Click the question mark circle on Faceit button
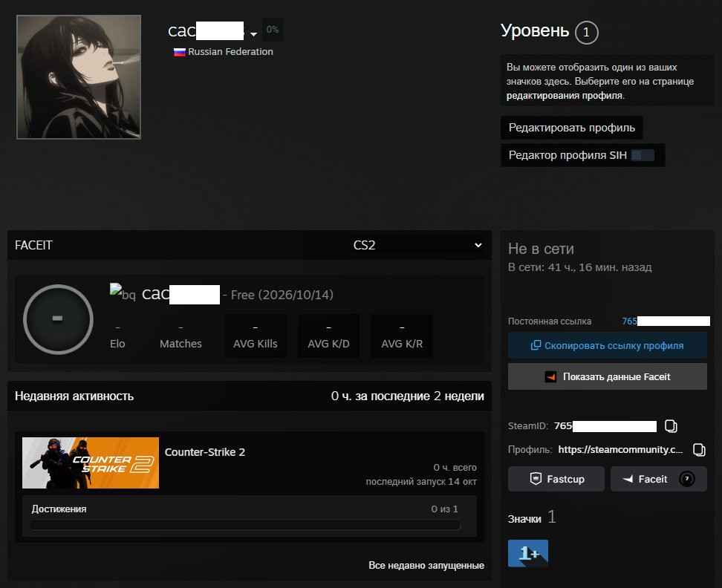This screenshot has width=722, height=588. tap(686, 479)
